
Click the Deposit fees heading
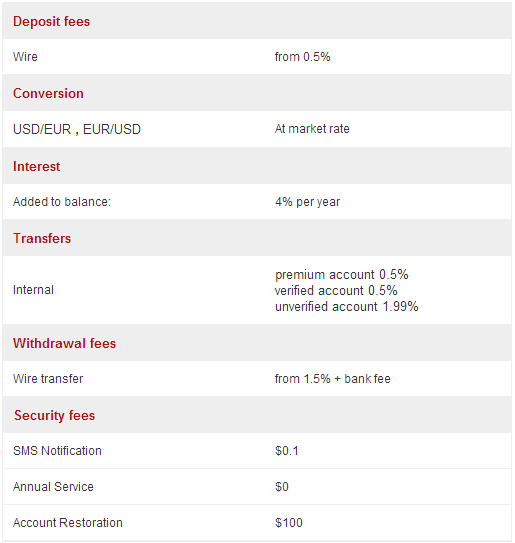pos(51,21)
